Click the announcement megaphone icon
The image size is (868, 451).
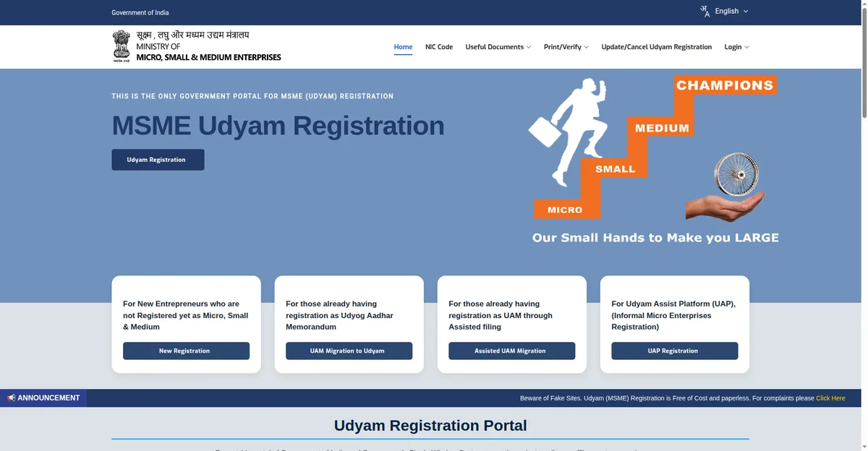pos(11,398)
